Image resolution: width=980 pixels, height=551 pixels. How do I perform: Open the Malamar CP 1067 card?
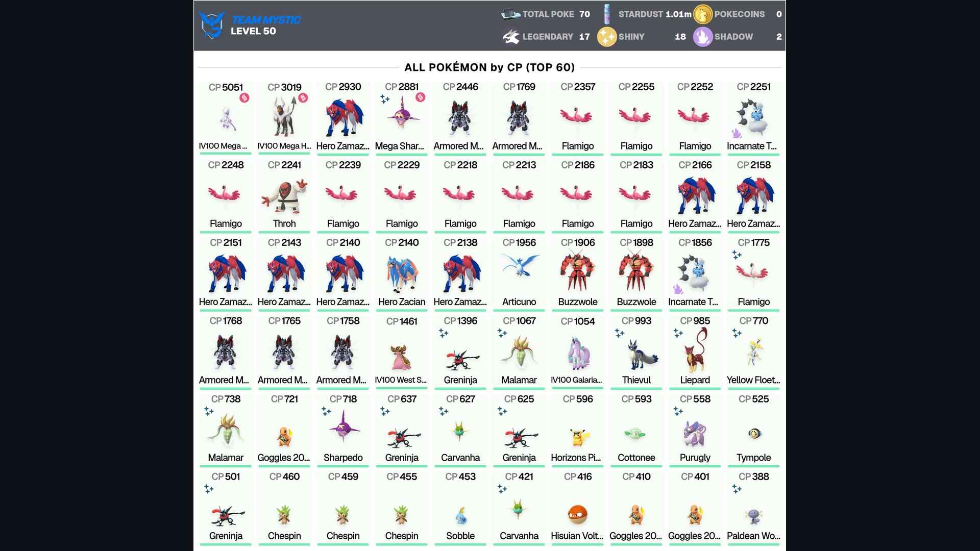pyautogui.click(x=519, y=352)
